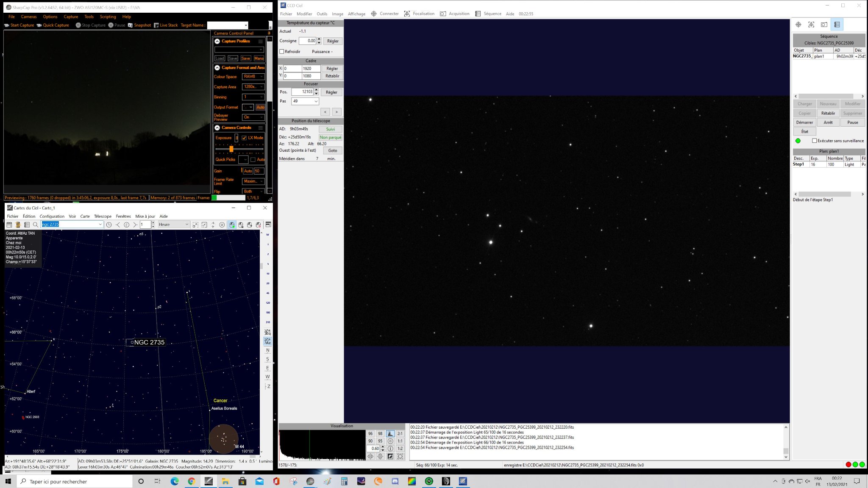The image size is (868, 488).
Task: Click the Goto button in telescope position
Action: coord(333,150)
